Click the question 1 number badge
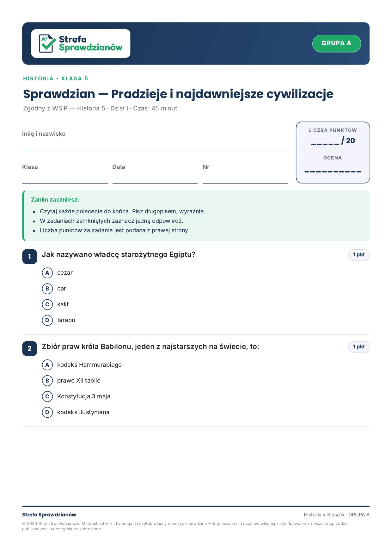Screen dimensions: 392x555 [30, 257]
